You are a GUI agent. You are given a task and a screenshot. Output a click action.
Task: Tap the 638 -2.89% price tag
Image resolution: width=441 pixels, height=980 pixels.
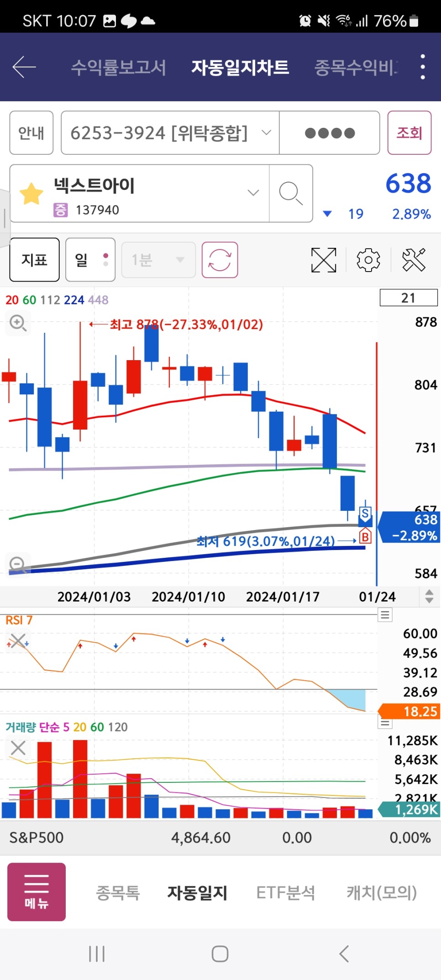(409, 527)
